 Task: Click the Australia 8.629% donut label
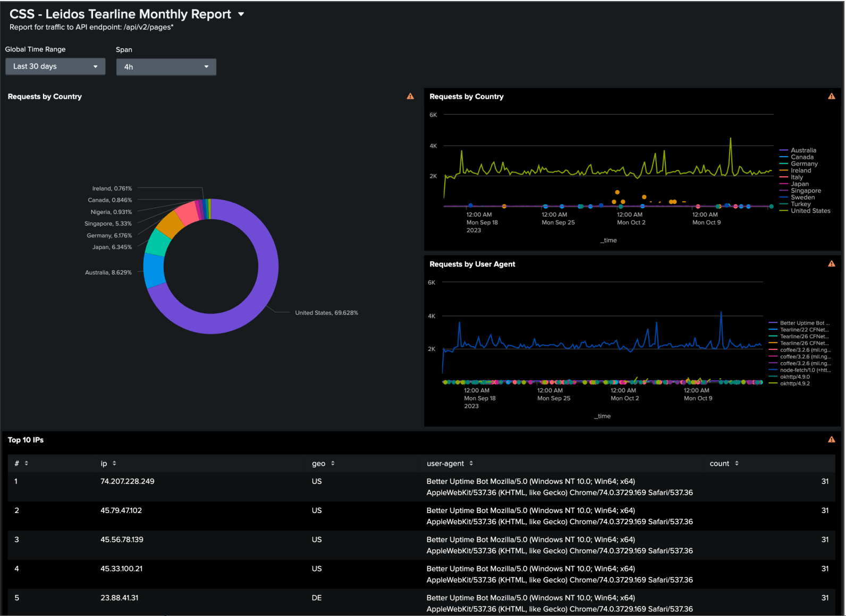point(108,272)
